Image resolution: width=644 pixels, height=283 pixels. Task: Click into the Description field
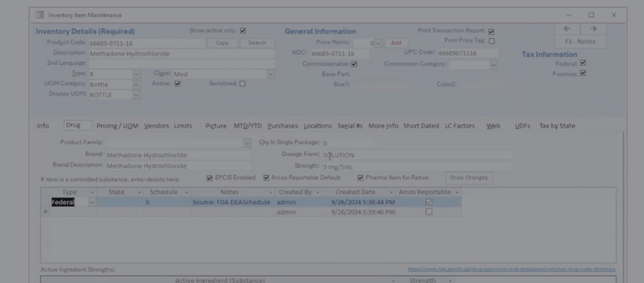(181, 54)
